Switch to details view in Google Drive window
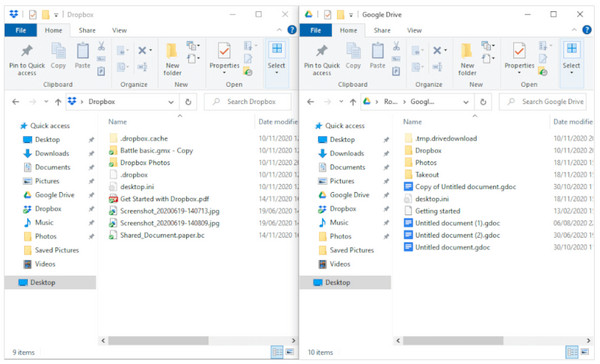This screenshot has width=600, height=364. click(x=572, y=352)
